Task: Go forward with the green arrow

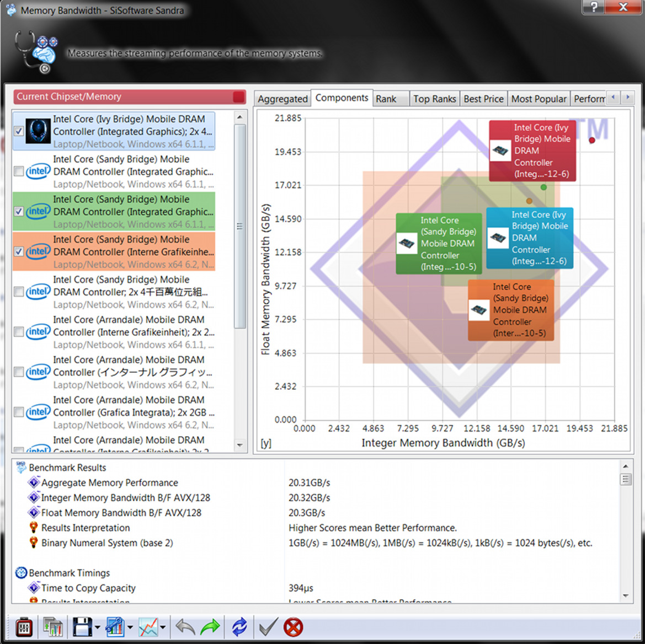Action: pyautogui.click(x=210, y=627)
